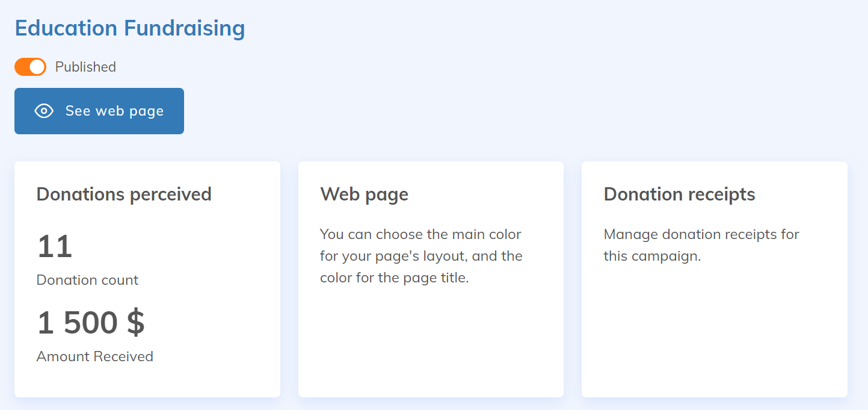The image size is (868, 410).
Task: Click empty area inside Donation receipts card
Action: 714,337
